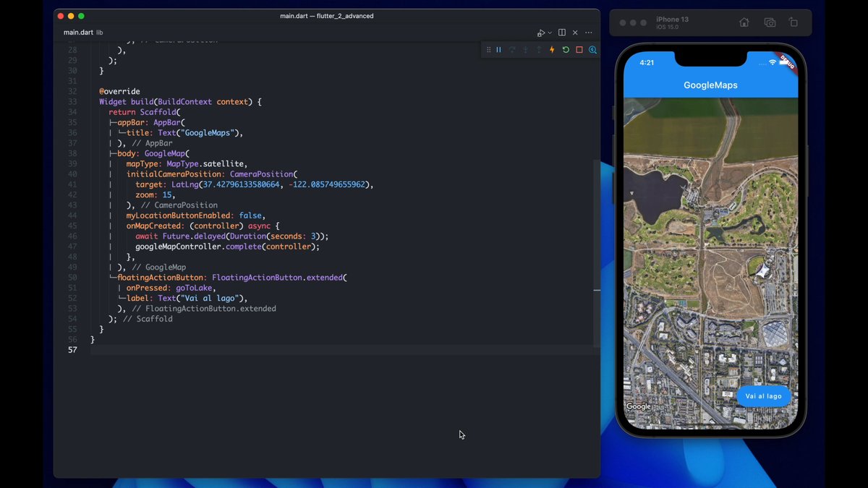868x488 pixels.
Task: Select the main.dart editor tab
Action: tap(78, 33)
